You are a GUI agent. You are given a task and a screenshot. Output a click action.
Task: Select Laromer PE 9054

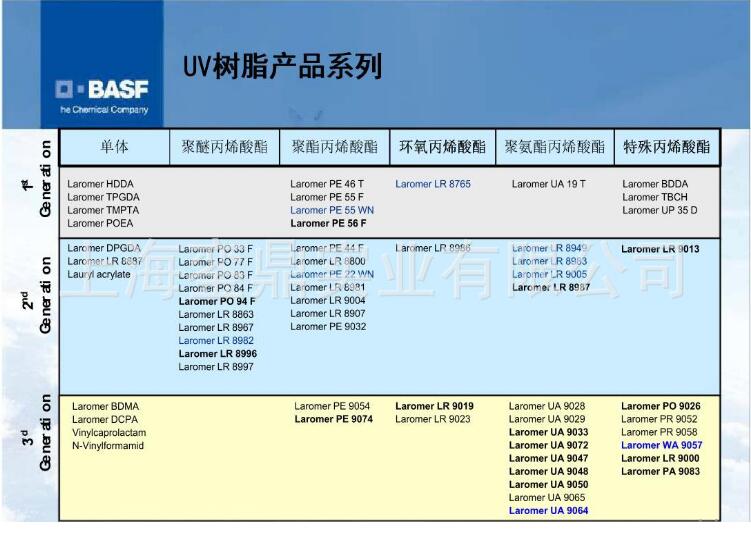[x=332, y=406]
